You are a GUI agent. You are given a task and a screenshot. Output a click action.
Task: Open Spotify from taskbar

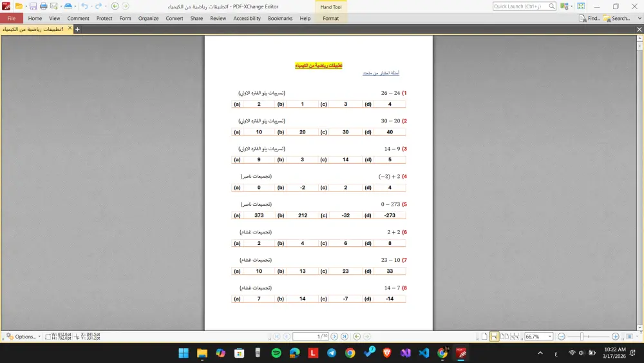[x=276, y=353]
